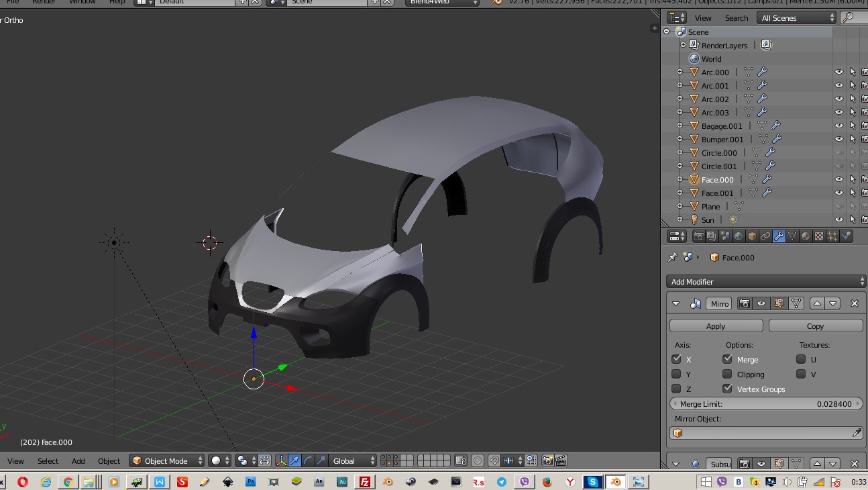The height and width of the screenshot is (490, 868).
Task: Remove the Mirror modifier with X
Action: point(854,303)
